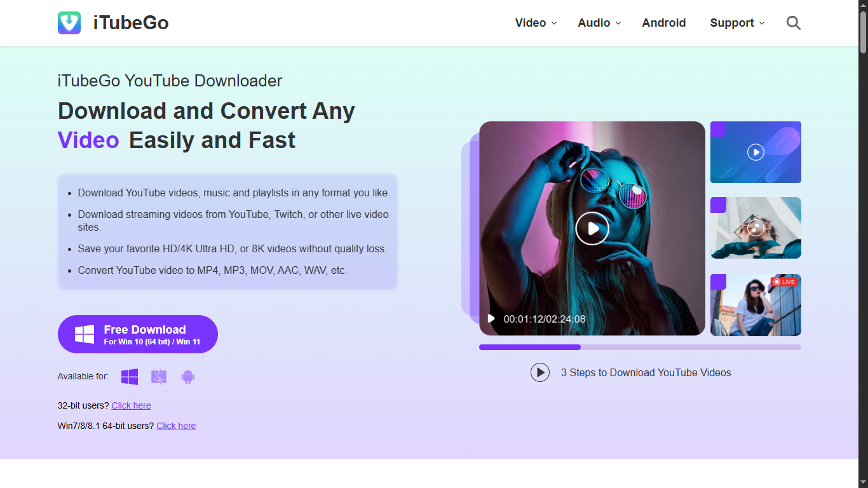Select the Android platform icon
The width and height of the screenshot is (868, 488).
pos(187,377)
